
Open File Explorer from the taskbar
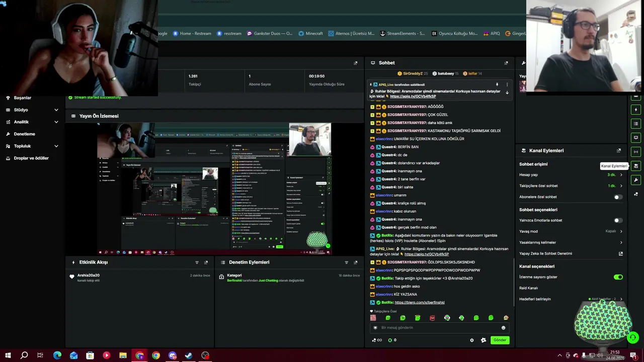(123, 355)
